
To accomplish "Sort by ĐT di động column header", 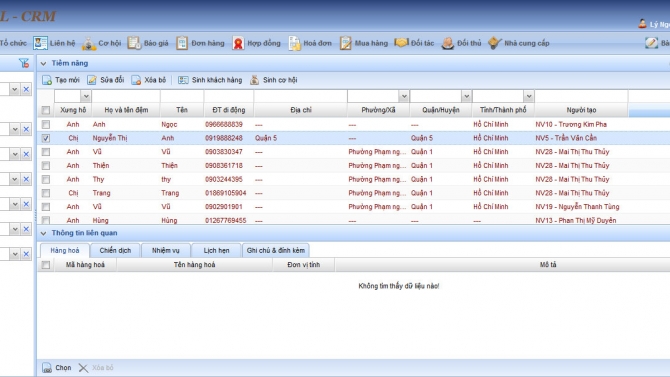I will 229,110.
